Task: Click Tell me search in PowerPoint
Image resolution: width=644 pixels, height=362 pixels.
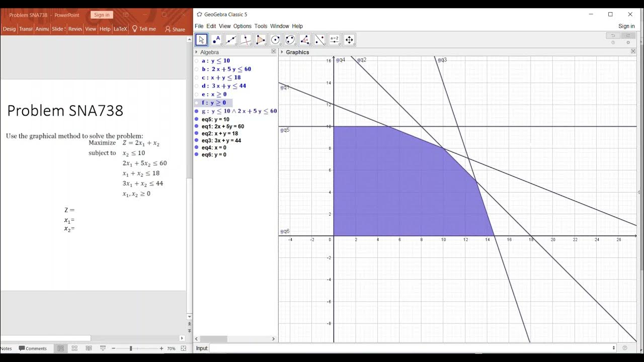Action: point(144,29)
